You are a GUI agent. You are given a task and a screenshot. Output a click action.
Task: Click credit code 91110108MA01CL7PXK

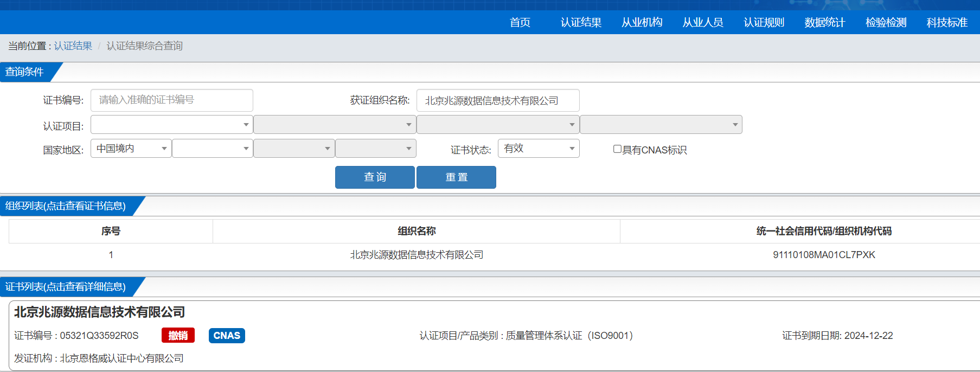click(x=824, y=255)
